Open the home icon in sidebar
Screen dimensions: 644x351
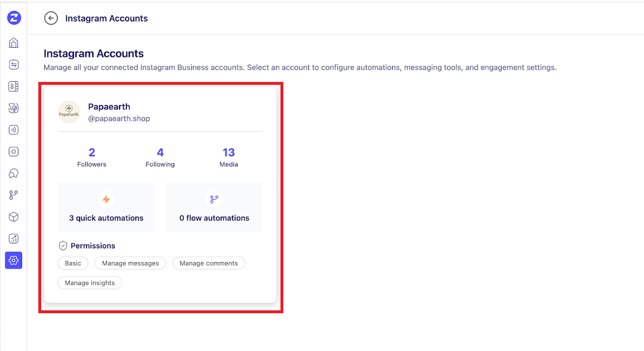[x=14, y=43]
